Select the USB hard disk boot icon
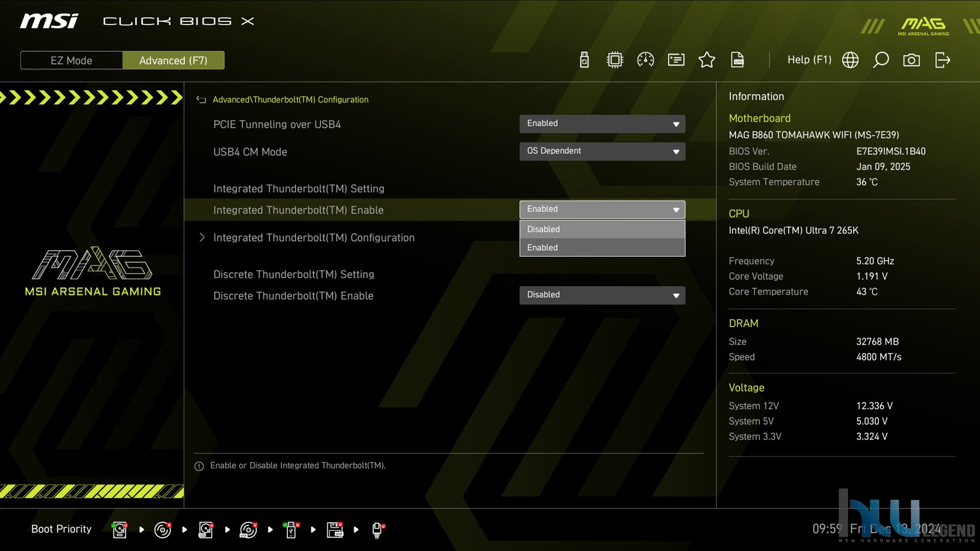 (x=206, y=529)
